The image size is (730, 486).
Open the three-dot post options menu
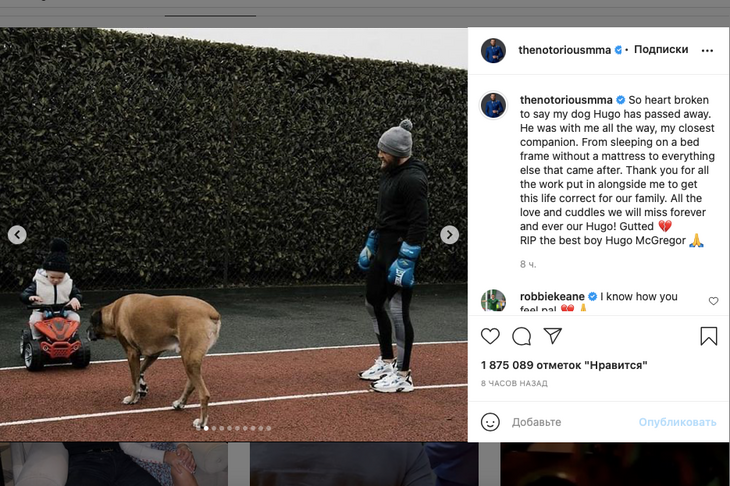pos(707,50)
